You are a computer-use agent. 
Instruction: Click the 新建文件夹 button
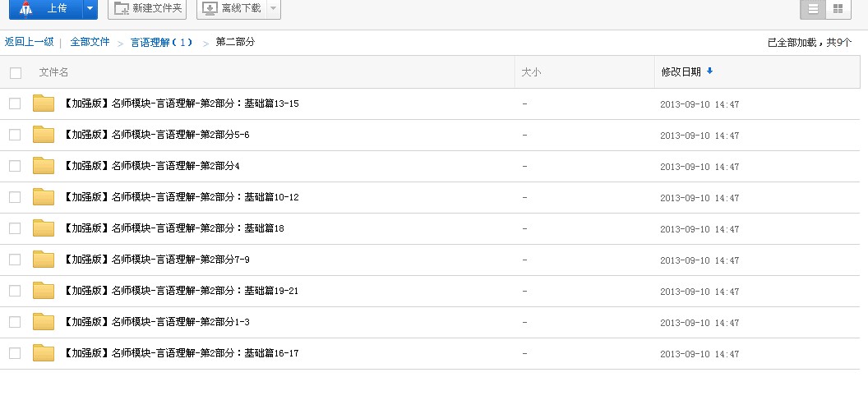point(147,9)
